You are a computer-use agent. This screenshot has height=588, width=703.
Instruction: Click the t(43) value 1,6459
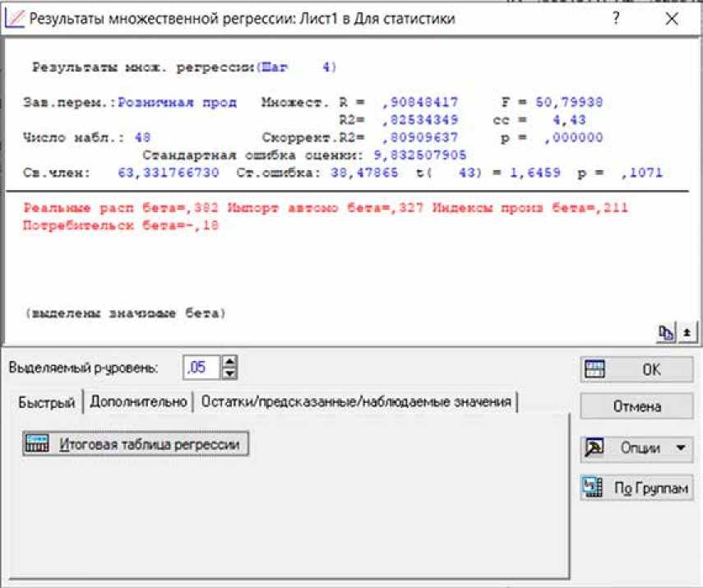click(x=535, y=173)
